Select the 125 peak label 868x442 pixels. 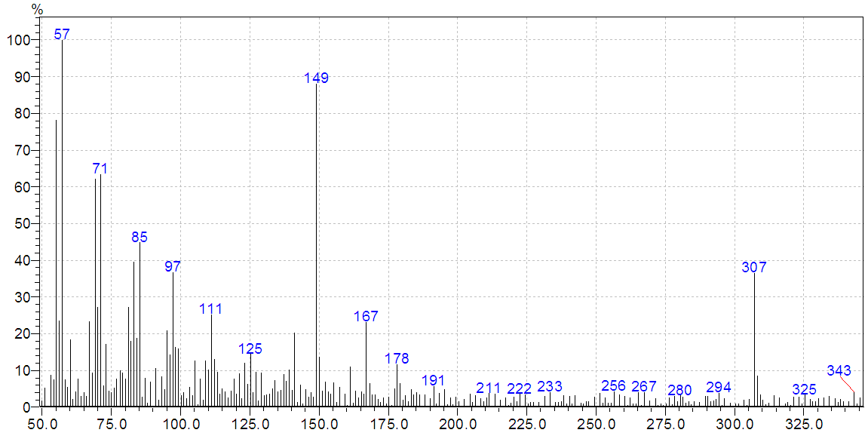click(250, 348)
